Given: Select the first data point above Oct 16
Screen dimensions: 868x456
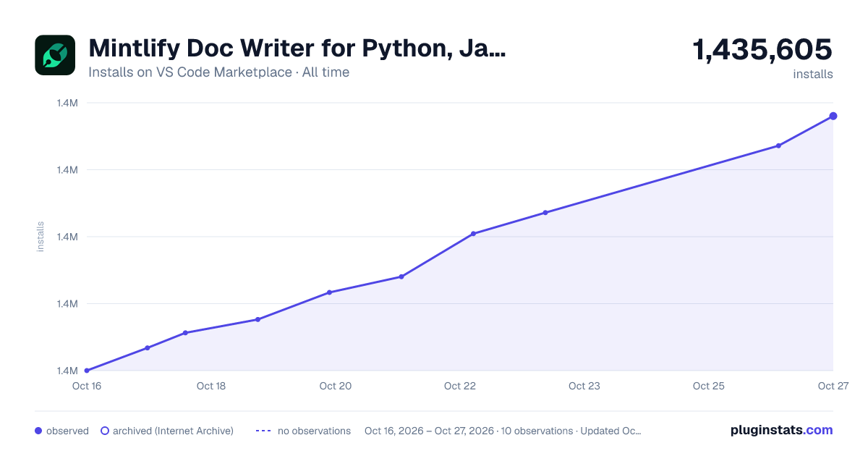Looking at the screenshot, I should (87, 371).
